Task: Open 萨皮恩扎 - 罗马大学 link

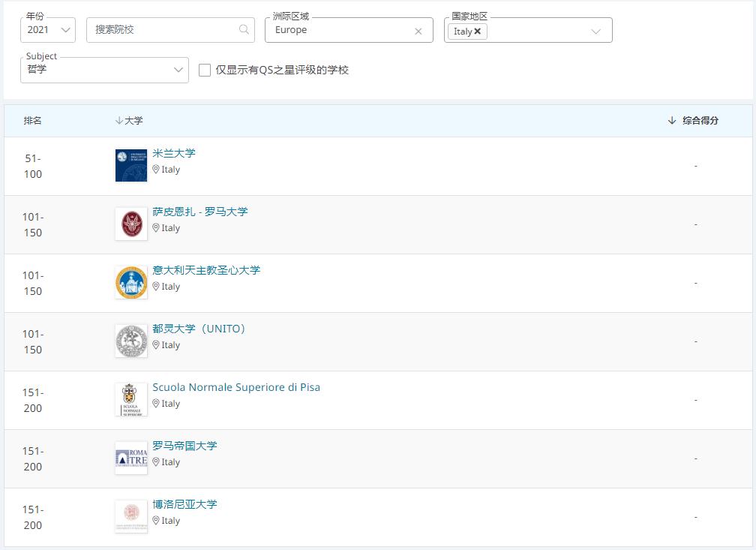Action: coord(200,212)
